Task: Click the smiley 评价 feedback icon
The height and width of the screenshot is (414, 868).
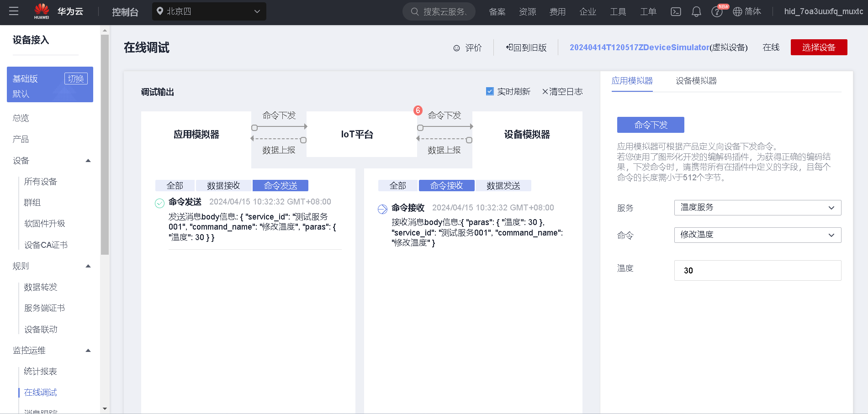Action: 456,48
